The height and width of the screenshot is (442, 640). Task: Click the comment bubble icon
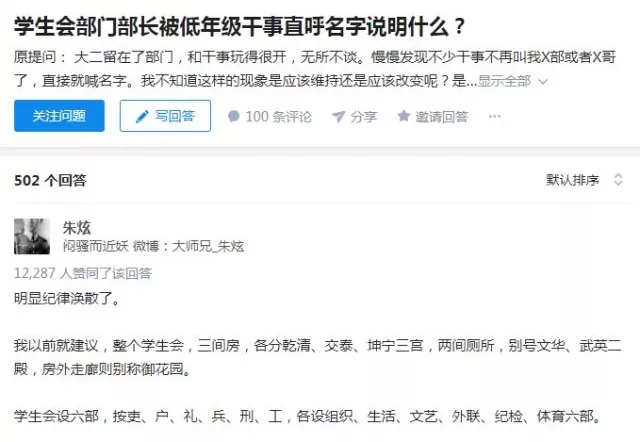233,116
